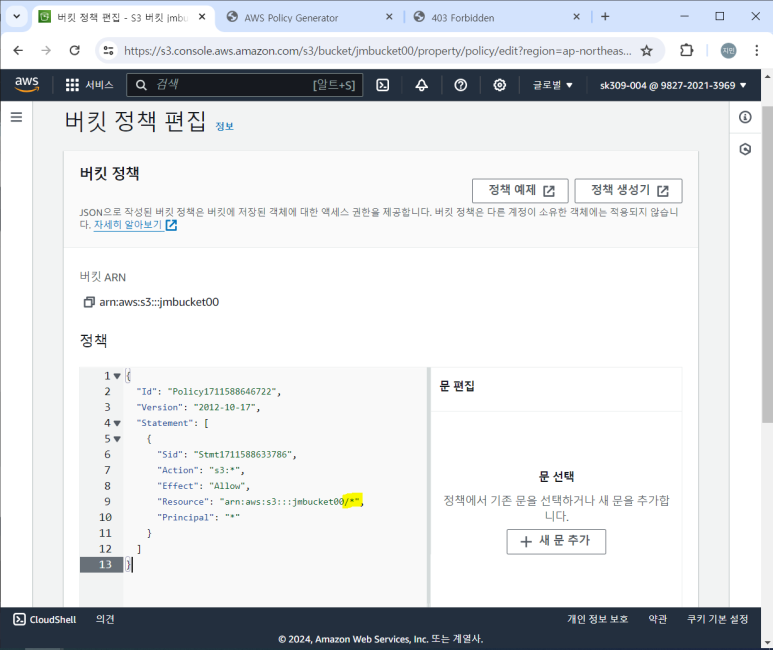Screen dimensions: 773x650
Task: Select line number 13 in the gutter
Action: [102, 564]
